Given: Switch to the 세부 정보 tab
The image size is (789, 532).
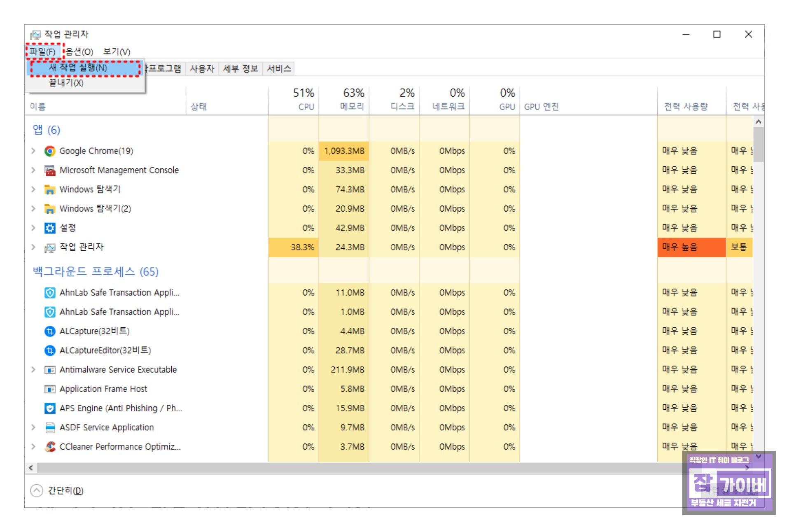Looking at the screenshot, I should pos(240,69).
